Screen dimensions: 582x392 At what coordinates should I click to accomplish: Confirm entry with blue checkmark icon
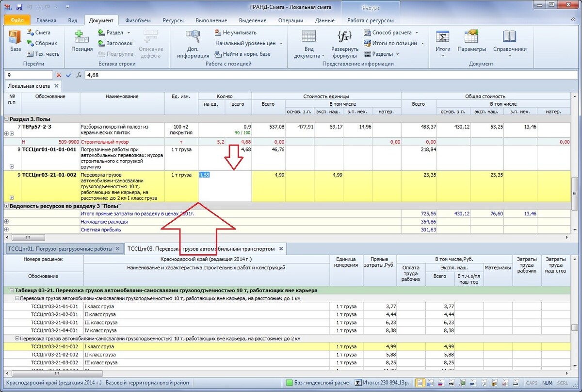pyautogui.click(x=68, y=75)
